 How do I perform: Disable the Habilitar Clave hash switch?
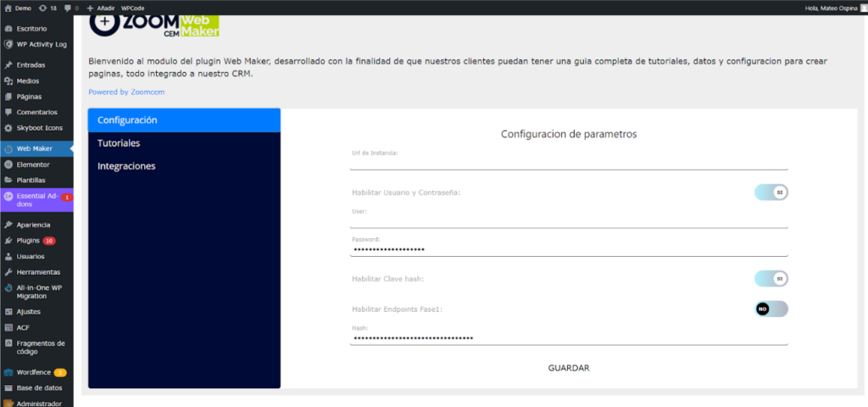[771, 278]
